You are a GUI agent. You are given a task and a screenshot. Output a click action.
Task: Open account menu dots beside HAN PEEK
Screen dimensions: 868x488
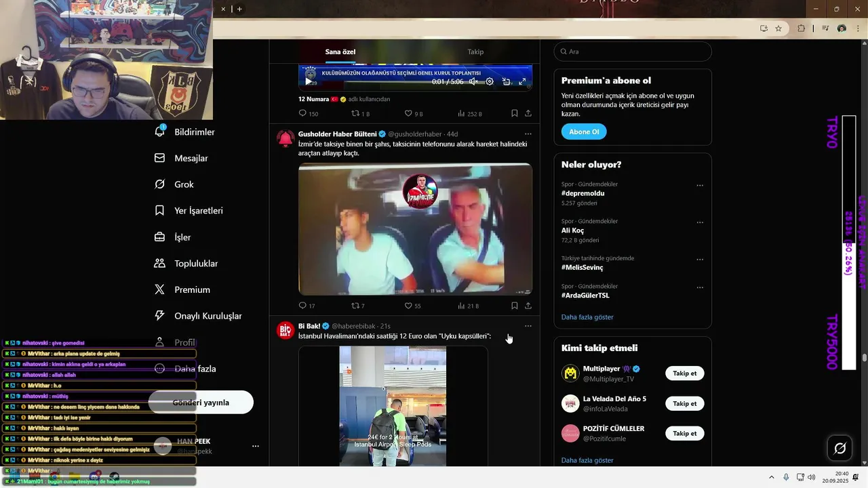(256, 446)
